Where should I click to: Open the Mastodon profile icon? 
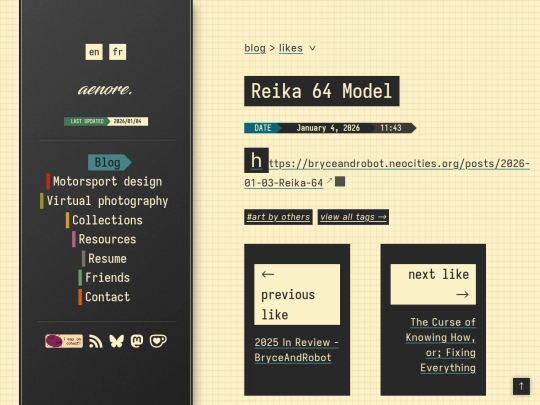pyautogui.click(x=137, y=341)
